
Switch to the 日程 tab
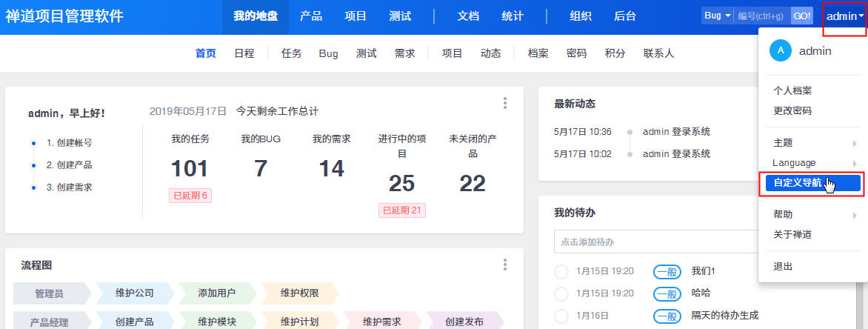[244, 53]
